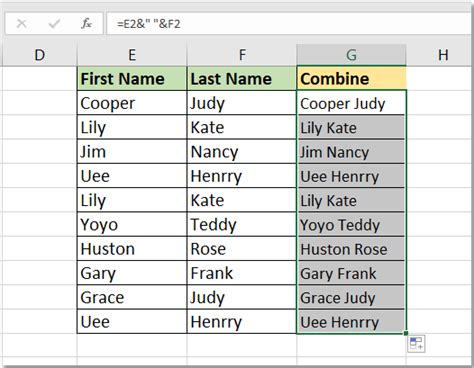Click inside the formula bar text =E2&" "&F2
The image size is (474, 368).
coord(149,24)
